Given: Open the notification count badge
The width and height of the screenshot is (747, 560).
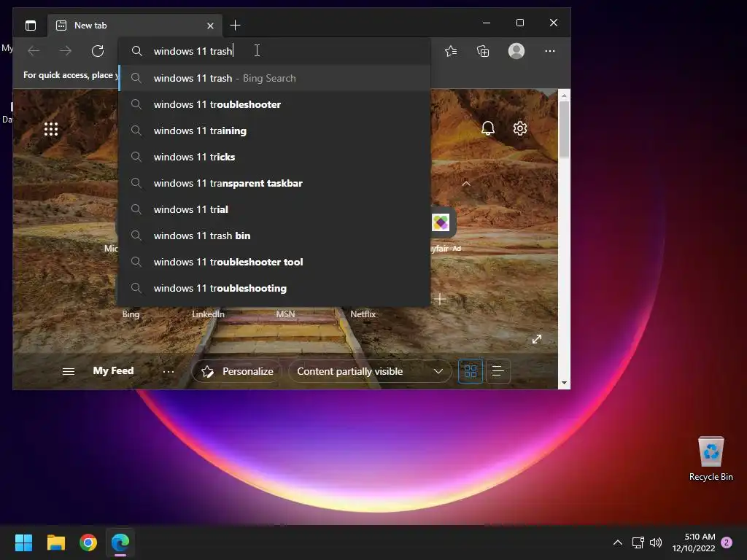Looking at the screenshot, I should [727, 542].
